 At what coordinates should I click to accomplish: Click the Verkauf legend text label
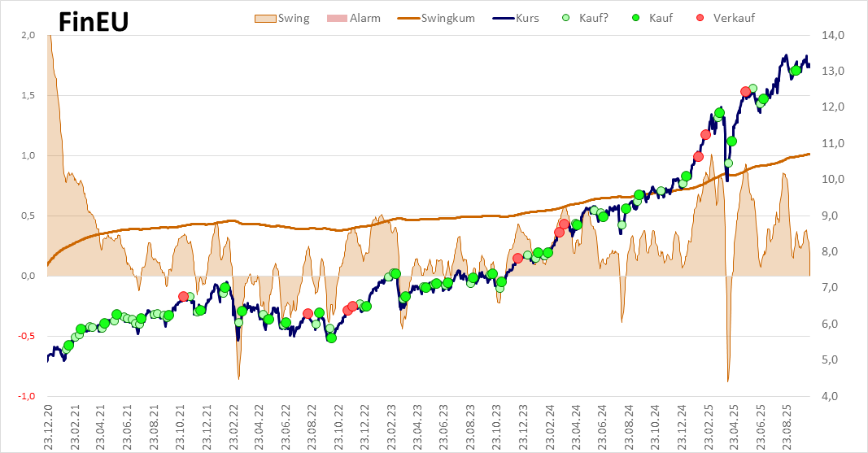734,18
